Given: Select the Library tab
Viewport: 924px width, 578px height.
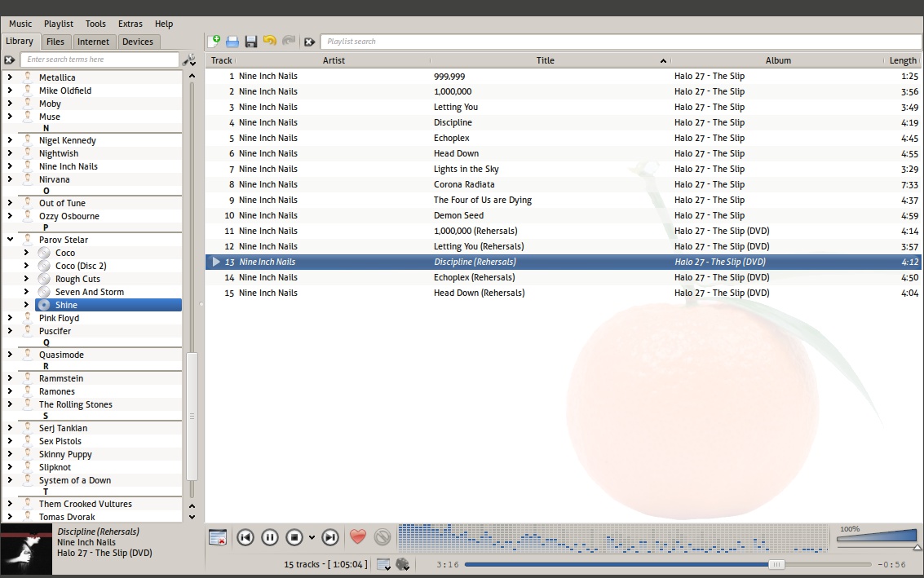Looking at the screenshot, I should pos(20,42).
